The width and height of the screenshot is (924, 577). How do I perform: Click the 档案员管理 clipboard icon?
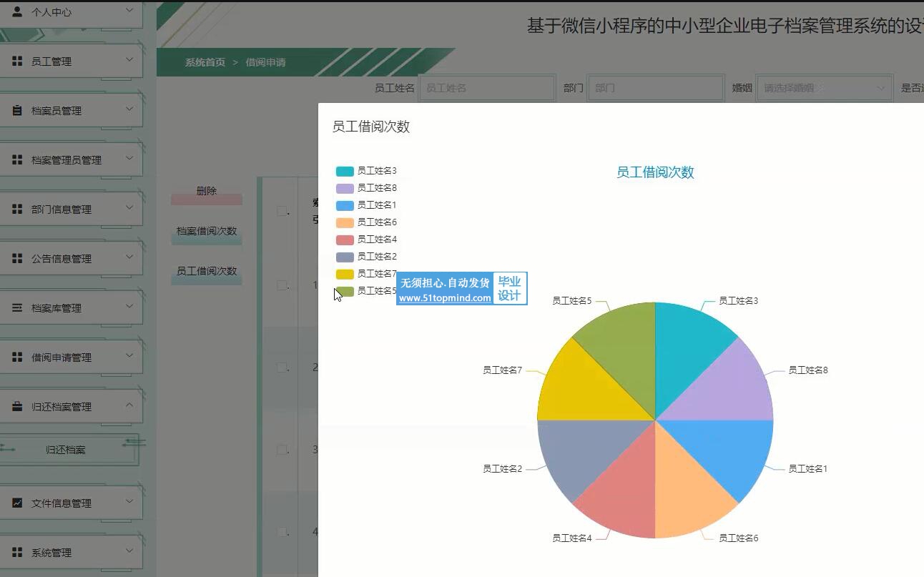click(x=17, y=111)
